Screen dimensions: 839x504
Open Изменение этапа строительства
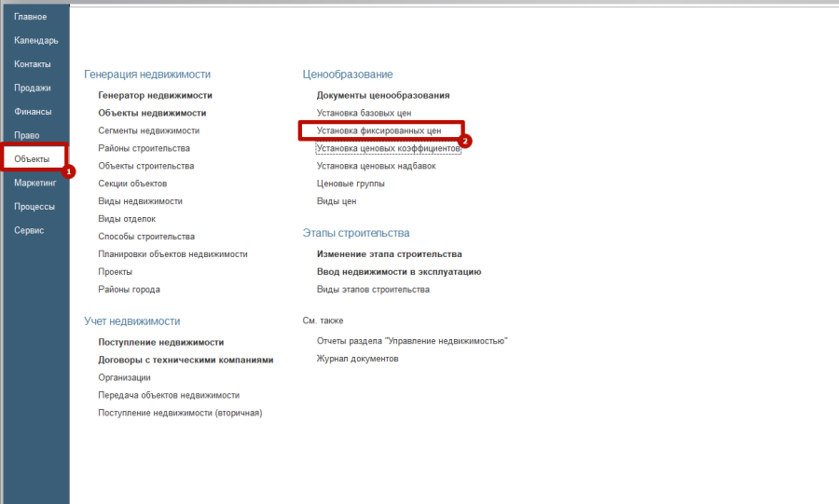point(389,254)
